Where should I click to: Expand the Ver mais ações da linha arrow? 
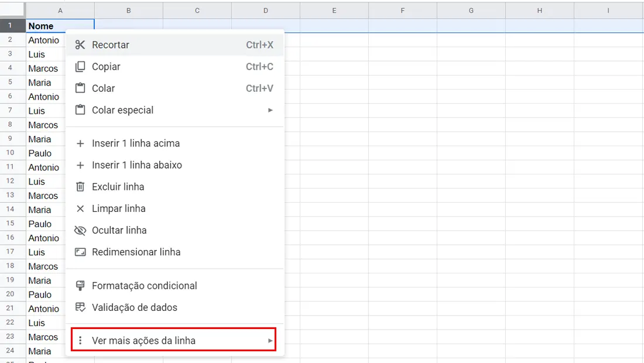tap(270, 340)
